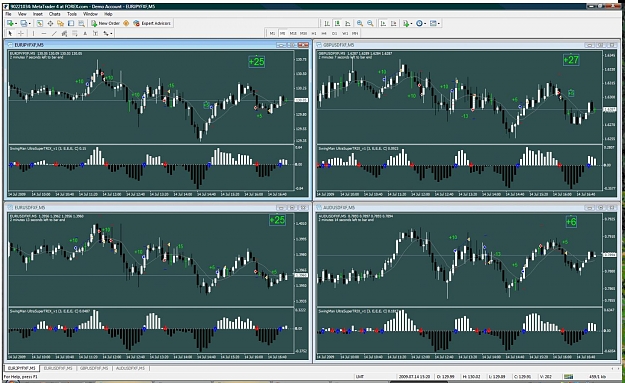This screenshot has height=383, width=625.
Task: Set timeframe to M15
Action: [x=293, y=33]
